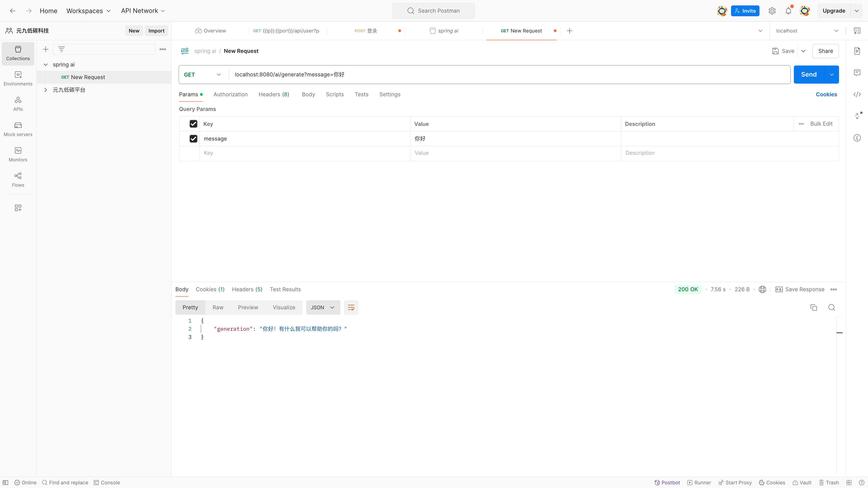
Task: Open the response Headers (5) tab
Action: pyautogui.click(x=247, y=289)
